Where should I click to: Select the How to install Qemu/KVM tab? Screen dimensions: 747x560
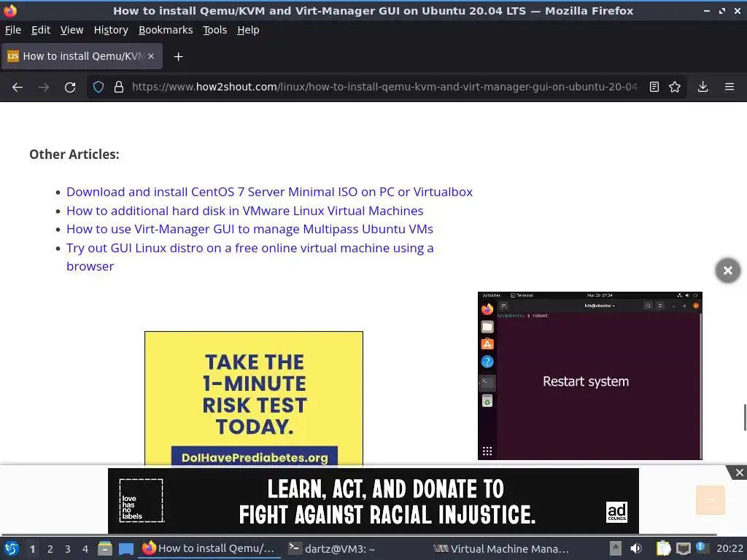pyautogui.click(x=82, y=56)
